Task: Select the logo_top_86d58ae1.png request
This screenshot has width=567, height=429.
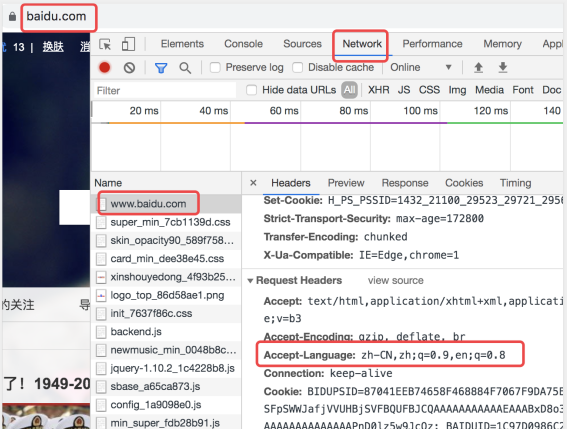Action: click(x=166, y=296)
